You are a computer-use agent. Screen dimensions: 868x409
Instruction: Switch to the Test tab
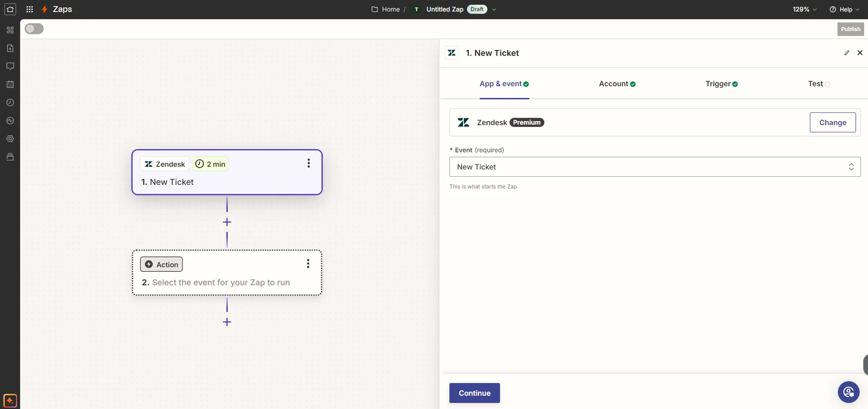pos(819,84)
